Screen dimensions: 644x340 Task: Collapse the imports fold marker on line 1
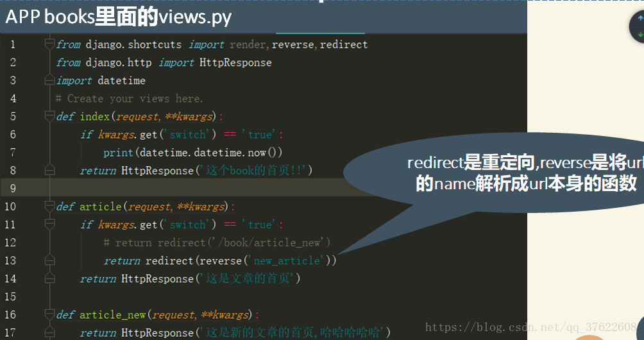click(x=49, y=44)
